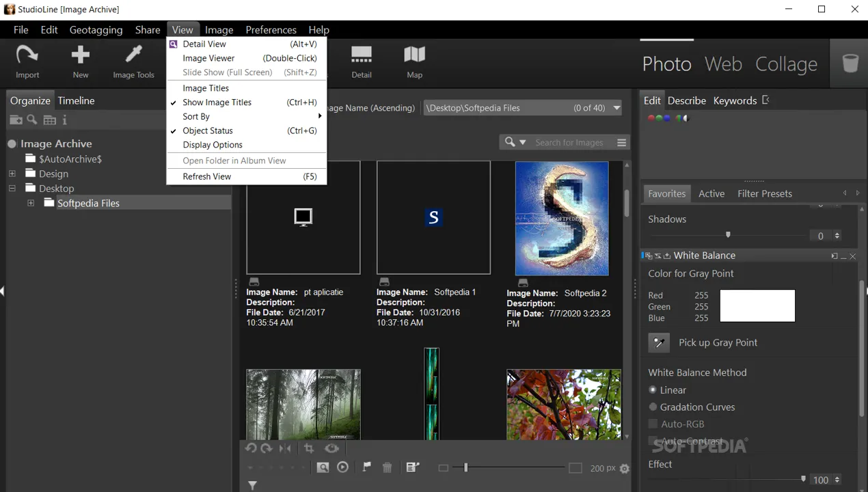Expand the Softpedia Files folder

[x=31, y=203]
